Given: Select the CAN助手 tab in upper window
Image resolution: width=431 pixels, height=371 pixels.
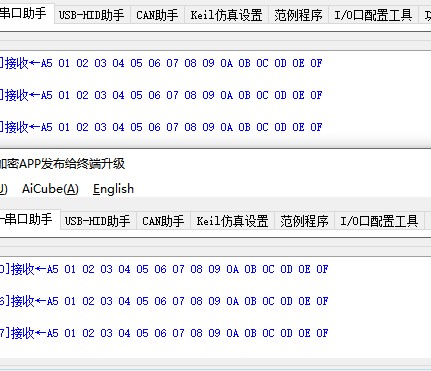Looking at the screenshot, I should [x=157, y=15].
